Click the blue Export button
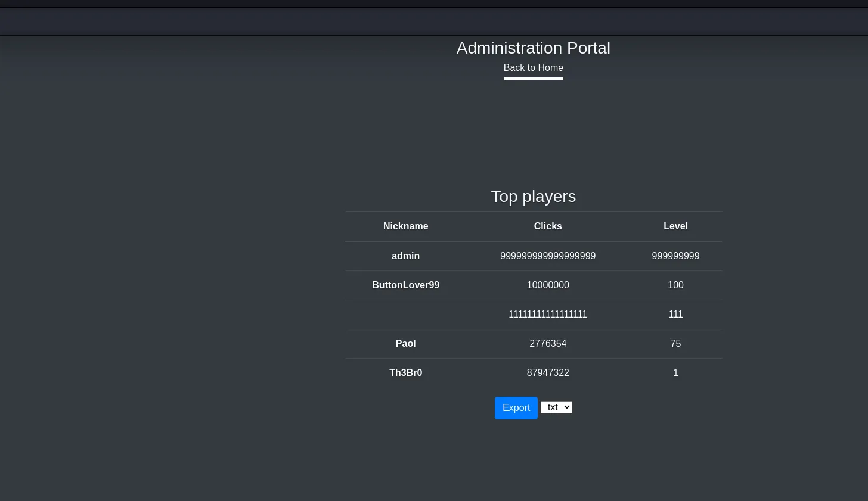 click(x=516, y=408)
